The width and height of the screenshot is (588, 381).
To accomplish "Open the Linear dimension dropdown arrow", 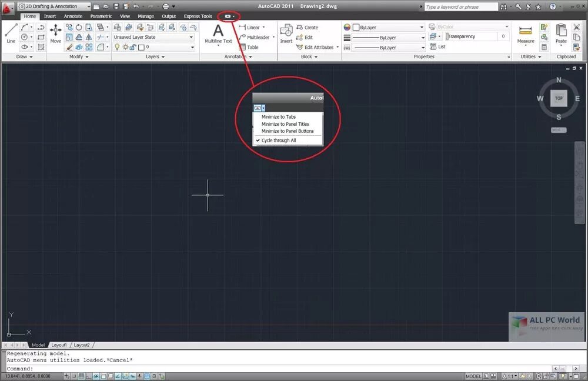I will click(263, 28).
